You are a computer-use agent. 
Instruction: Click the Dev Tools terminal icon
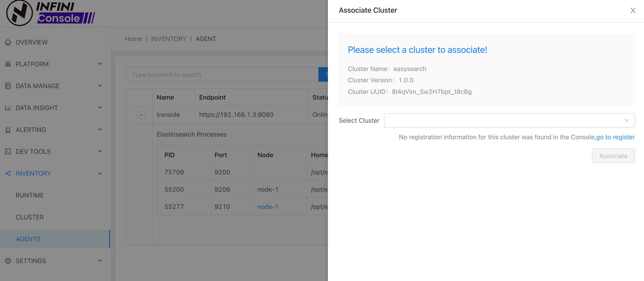coord(8,152)
